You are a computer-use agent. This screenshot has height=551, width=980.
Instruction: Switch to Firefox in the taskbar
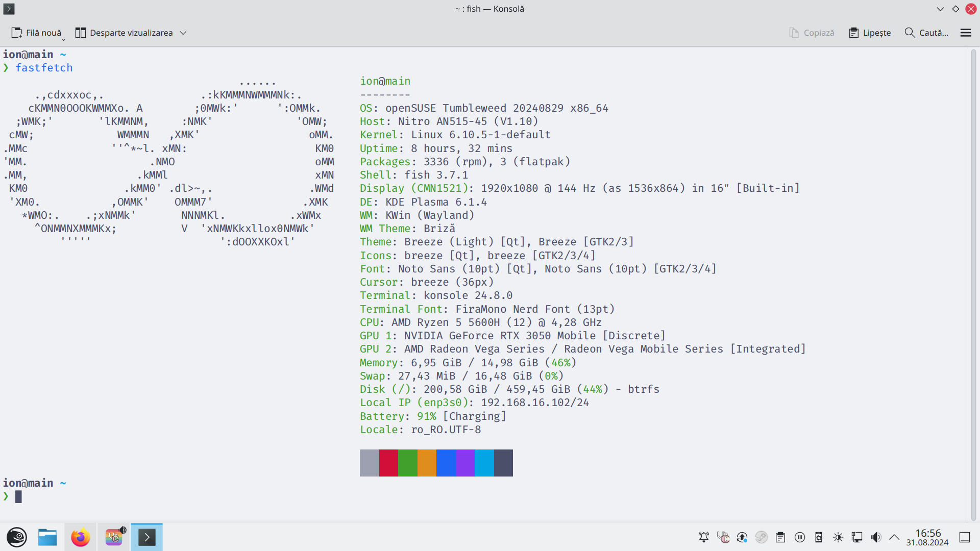coord(80,537)
